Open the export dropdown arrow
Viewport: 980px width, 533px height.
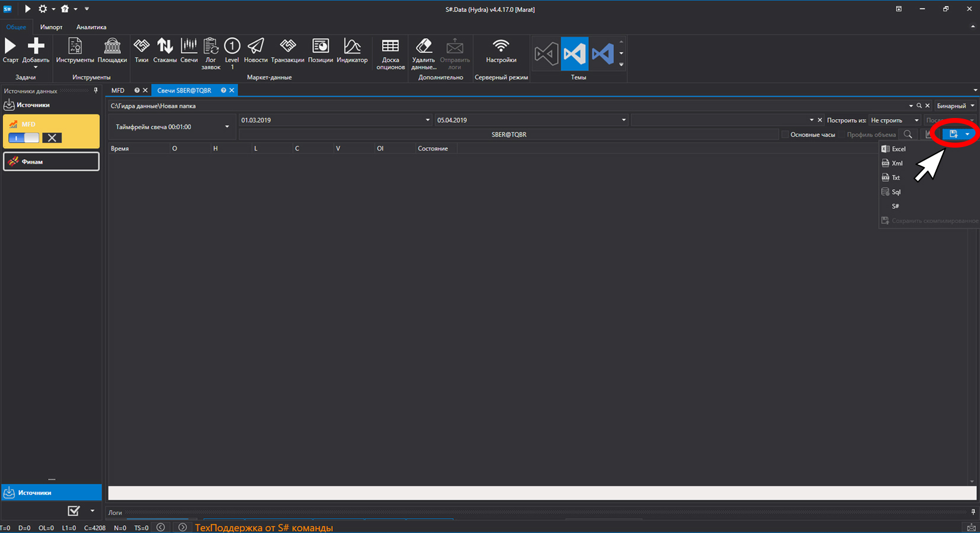click(x=968, y=135)
